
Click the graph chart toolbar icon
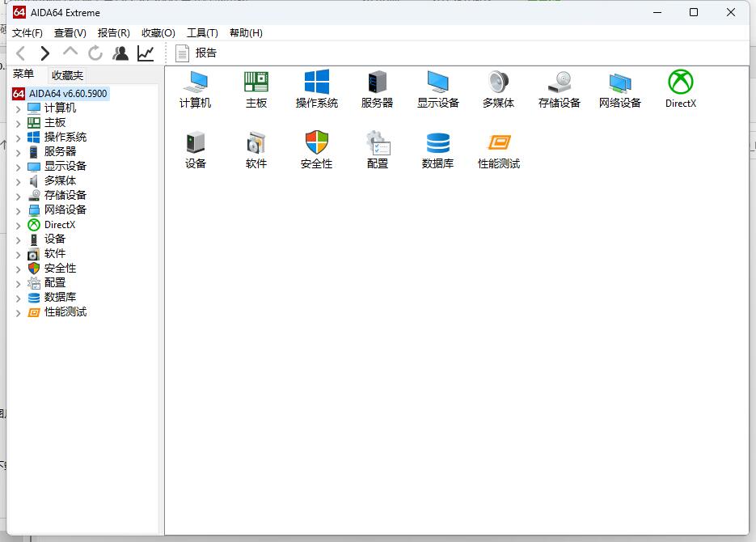[x=146, y=53]
